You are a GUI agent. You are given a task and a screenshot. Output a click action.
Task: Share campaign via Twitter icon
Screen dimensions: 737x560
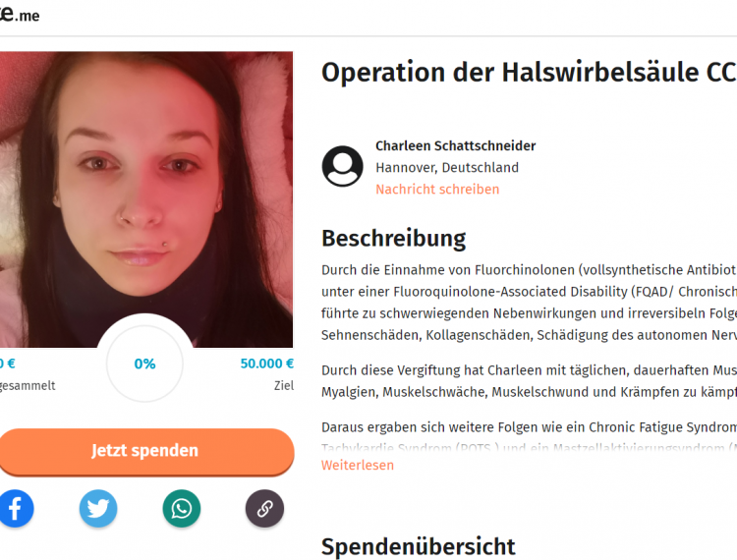coord(98,508)
